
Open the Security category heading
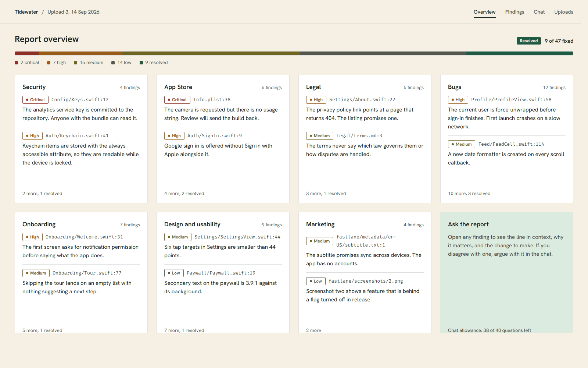(x=34, y=87)
